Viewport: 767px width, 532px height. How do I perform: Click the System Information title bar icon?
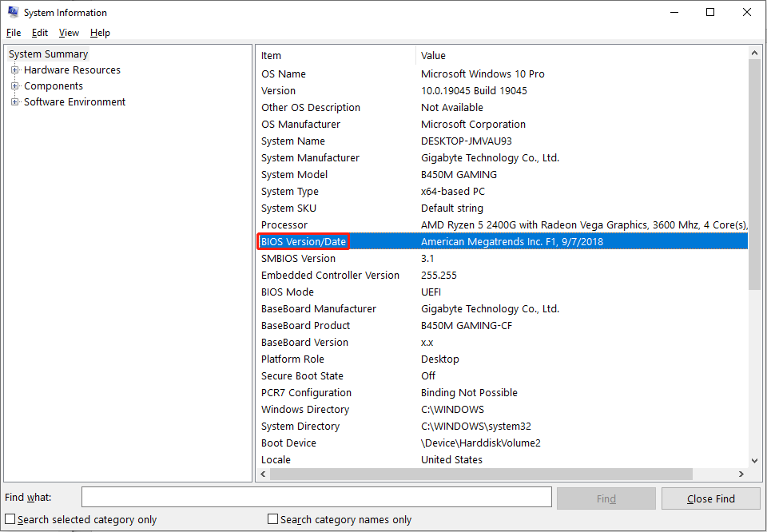(x=13, y=12)
